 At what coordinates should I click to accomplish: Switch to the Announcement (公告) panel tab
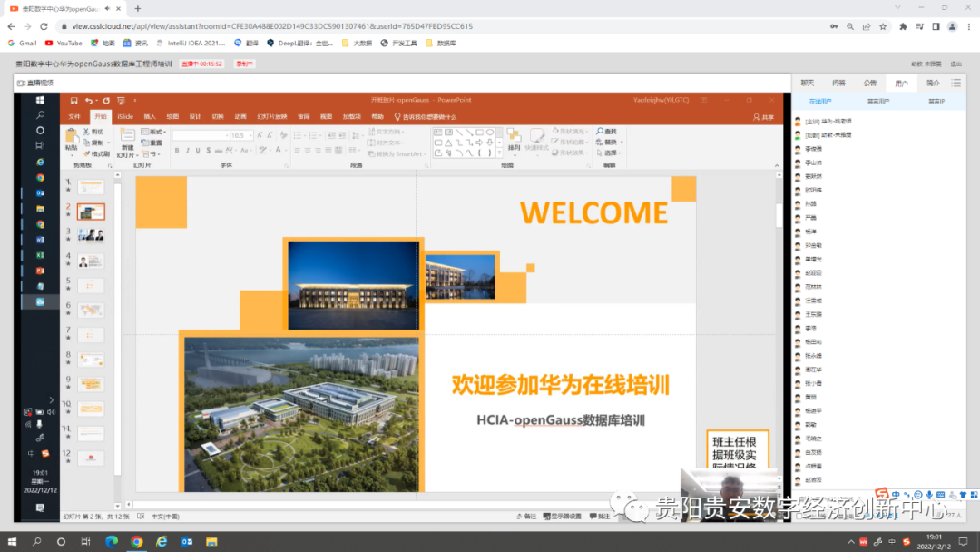coord(870,84)
